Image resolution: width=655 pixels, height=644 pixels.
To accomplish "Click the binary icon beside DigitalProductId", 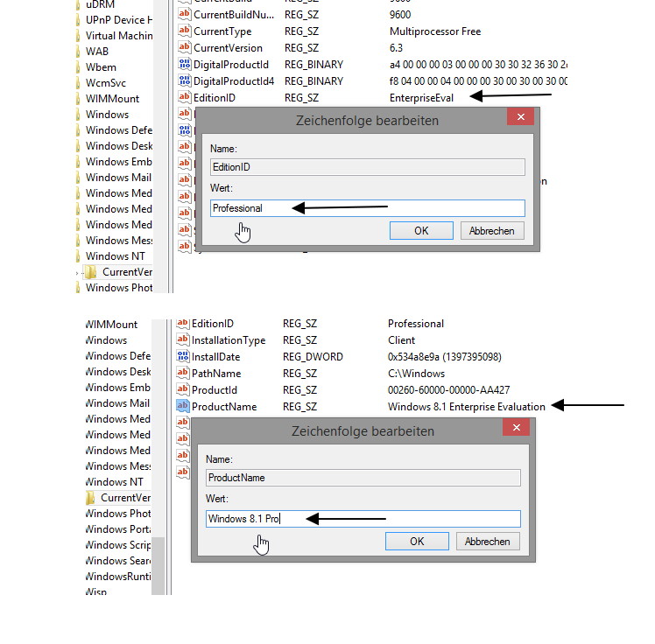I will pyautogui.click(x=184, y=64).
